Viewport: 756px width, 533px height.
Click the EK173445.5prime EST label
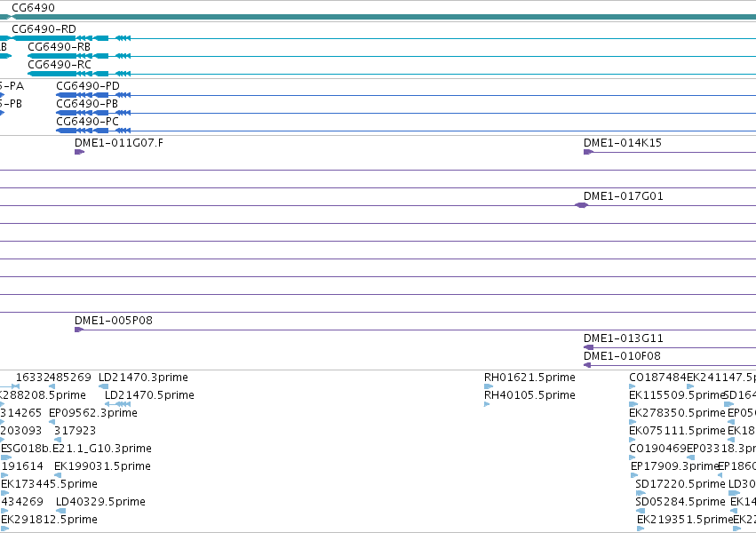coord(49,484)
